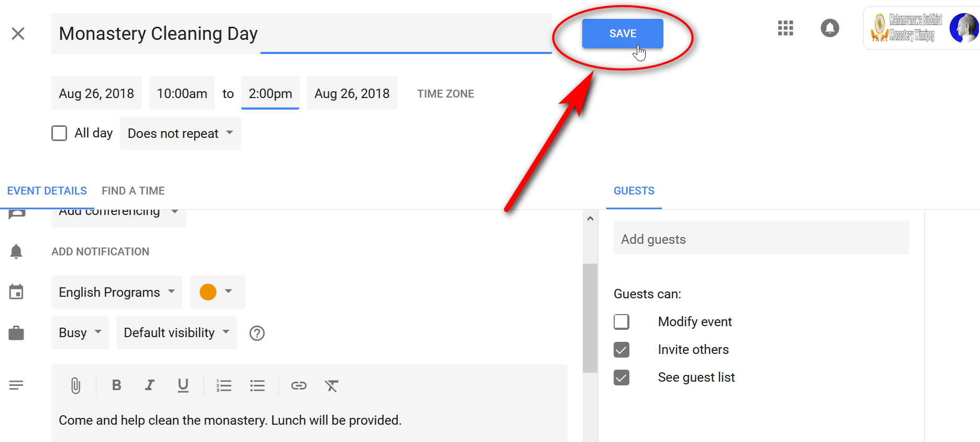Viewport: 980px width, 442px height.
Task: Expand the English Programs calendar dropdown
Action: (x=116, y=292)
